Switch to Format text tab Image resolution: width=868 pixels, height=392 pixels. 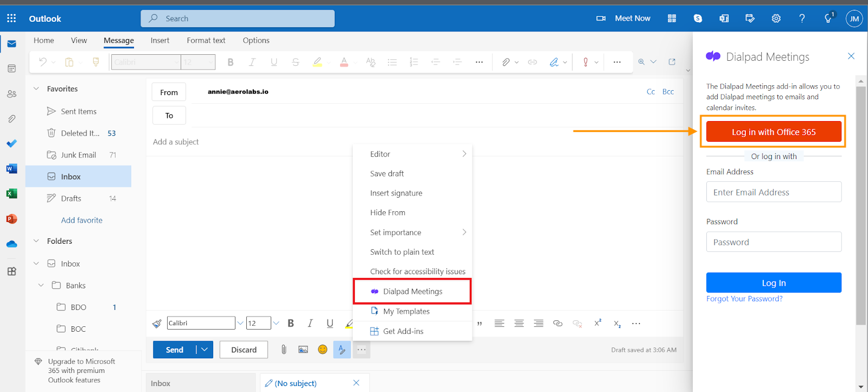[x=206, y=40]
